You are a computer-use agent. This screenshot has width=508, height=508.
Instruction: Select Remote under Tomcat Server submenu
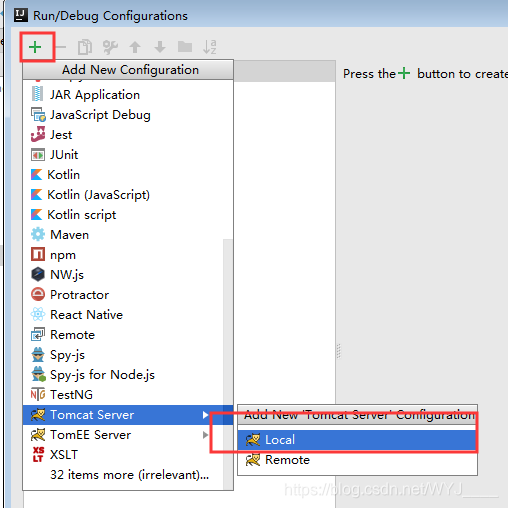point(357,460)
